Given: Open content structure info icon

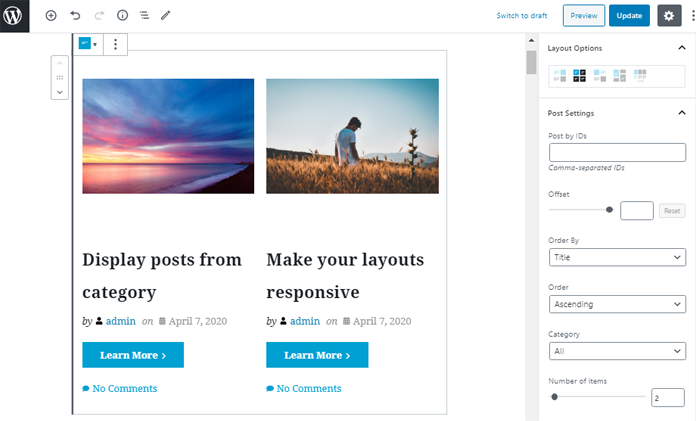Looking at the screenshot, I should (123, 16).
